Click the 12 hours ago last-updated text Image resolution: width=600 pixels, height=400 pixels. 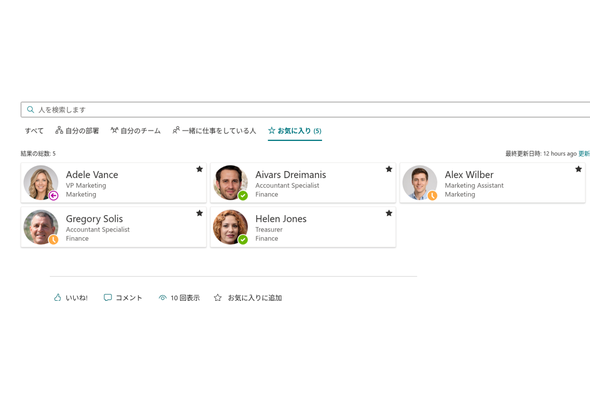pyautogui.click(x=560, y=153)
